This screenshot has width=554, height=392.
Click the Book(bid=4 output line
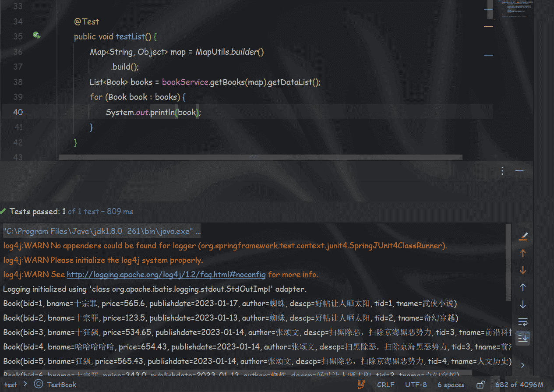[257, 347]
